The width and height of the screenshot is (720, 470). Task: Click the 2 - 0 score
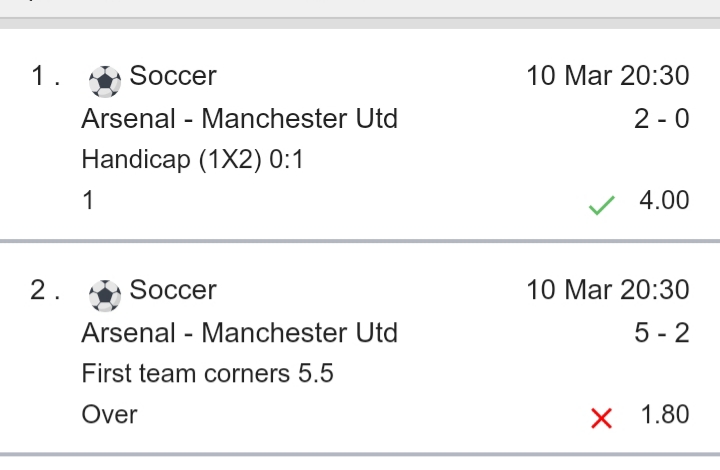[661, 119]
